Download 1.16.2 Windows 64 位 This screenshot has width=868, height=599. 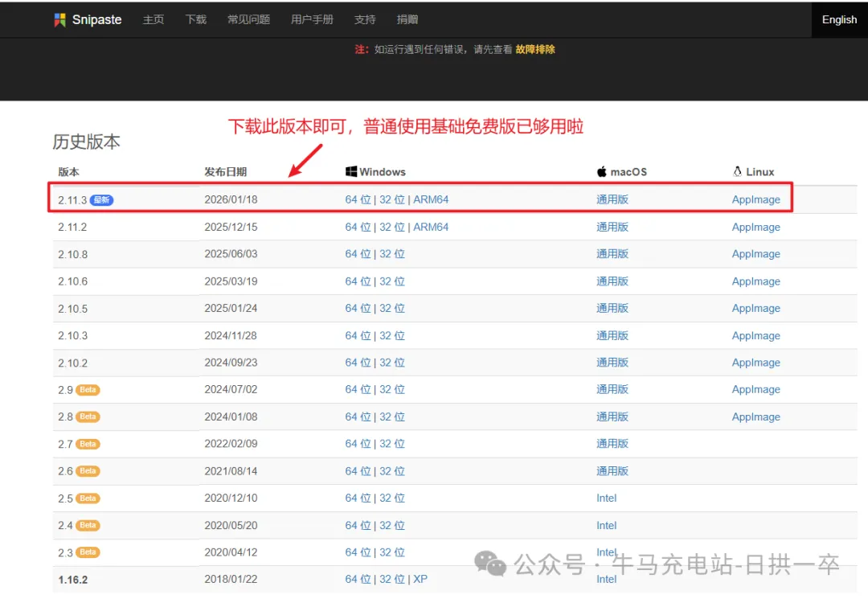pos(358,579)
